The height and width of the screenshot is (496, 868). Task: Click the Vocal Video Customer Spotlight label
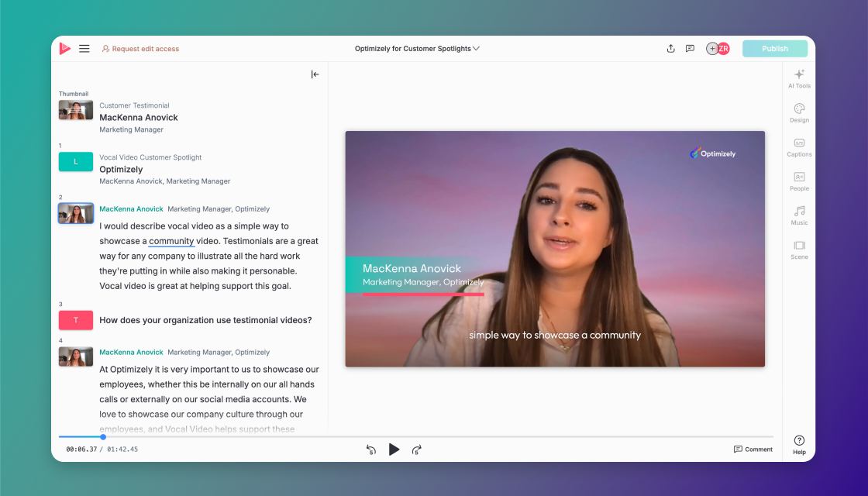click(150, 157)
